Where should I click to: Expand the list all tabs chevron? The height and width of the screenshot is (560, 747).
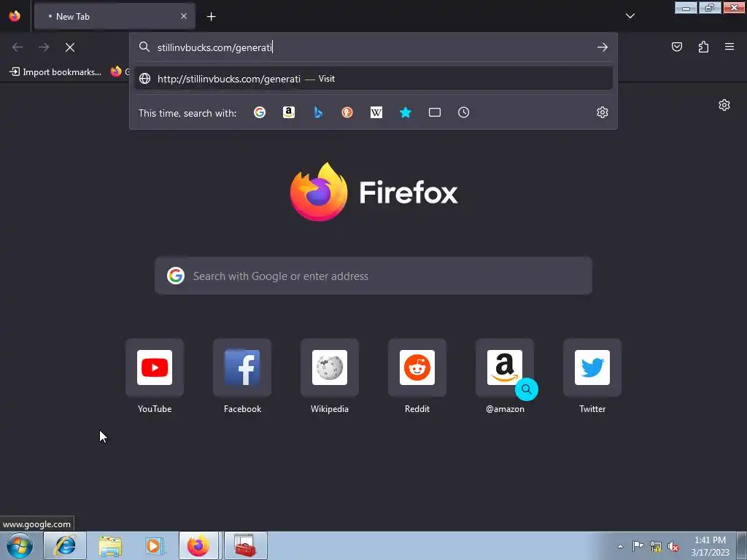630,16
